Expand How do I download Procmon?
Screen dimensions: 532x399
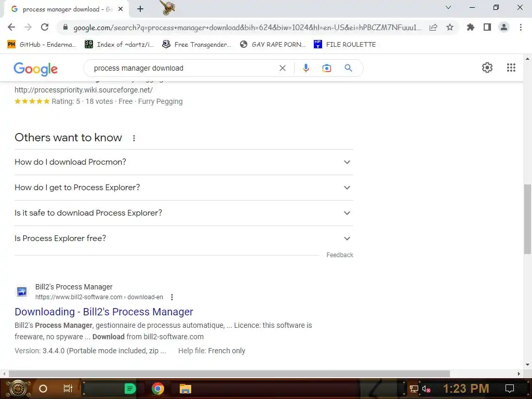coord(184,162)
